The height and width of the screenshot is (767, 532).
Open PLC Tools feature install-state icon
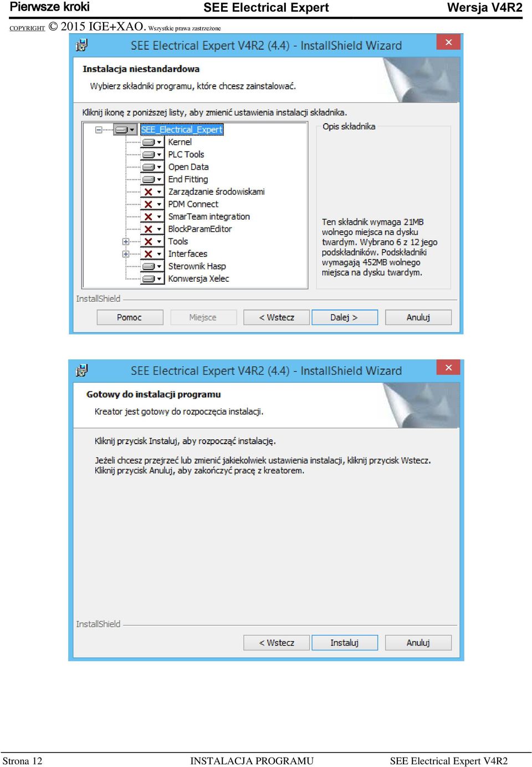(x=152, y=155)
